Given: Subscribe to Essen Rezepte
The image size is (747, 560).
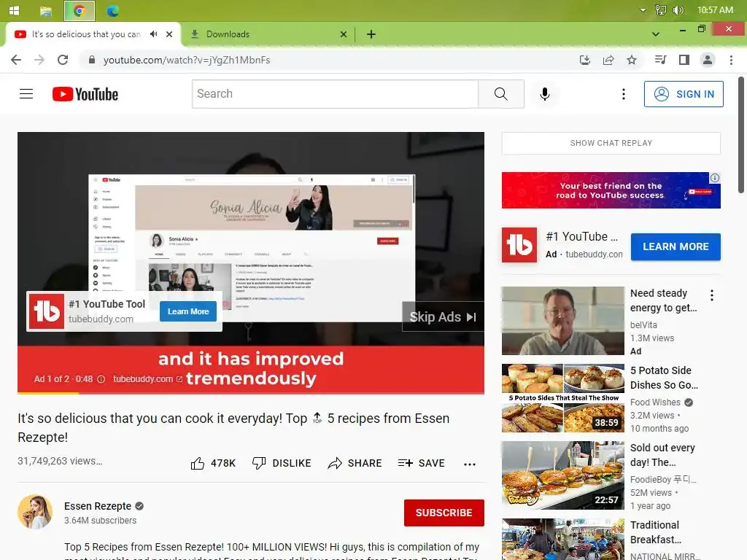Looking at the screenshot, I should (444, 513).
